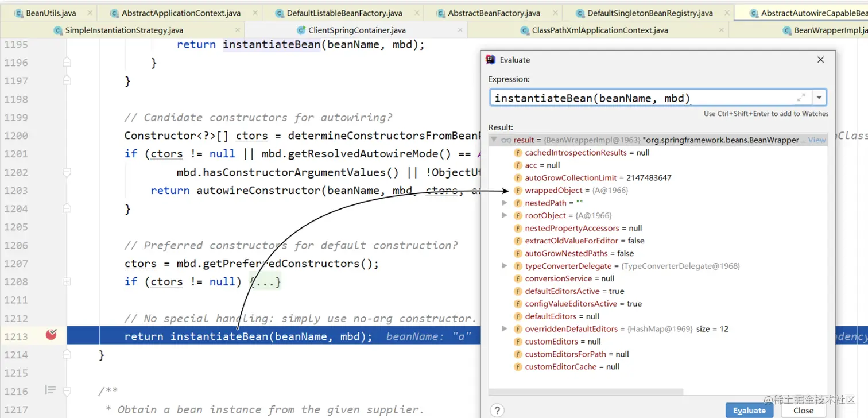Collapse the result node in Evaluate dialog
This screenshot has width=868, height=418.
[x=494, y=140]
